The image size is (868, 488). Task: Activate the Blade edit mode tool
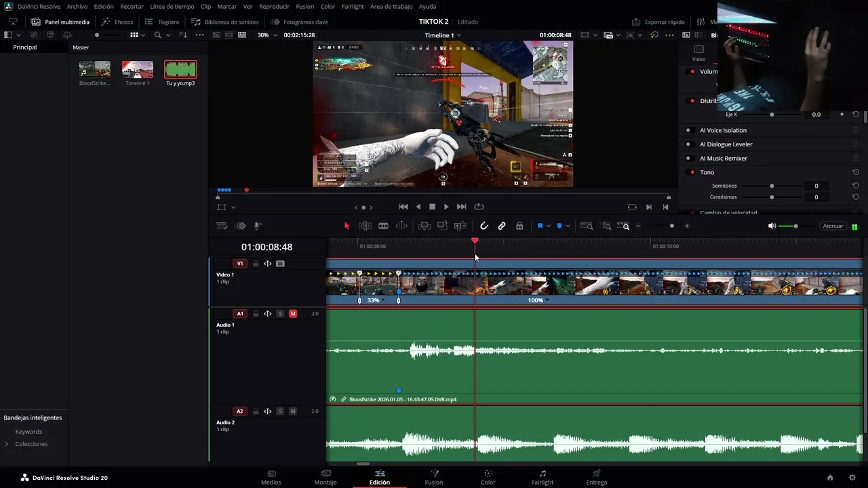click(383, 226)
